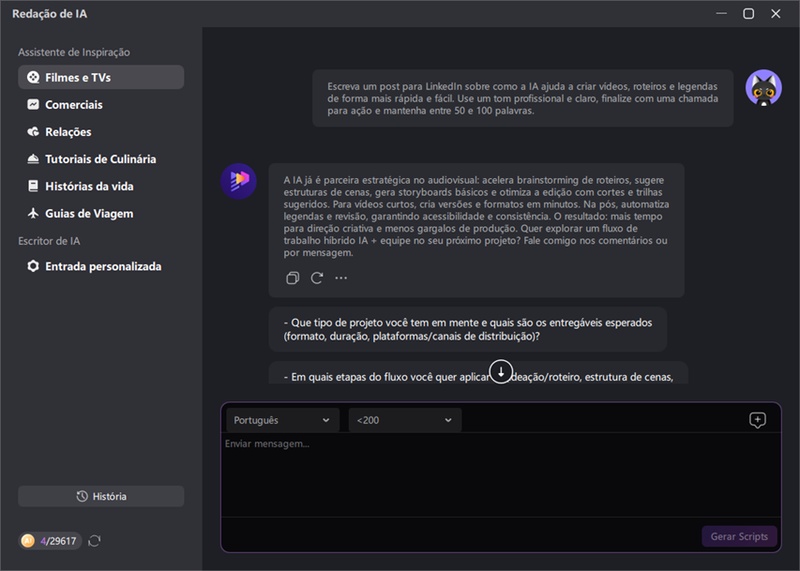Select the suggestion about etapas do fluxo

pos(478,373)
